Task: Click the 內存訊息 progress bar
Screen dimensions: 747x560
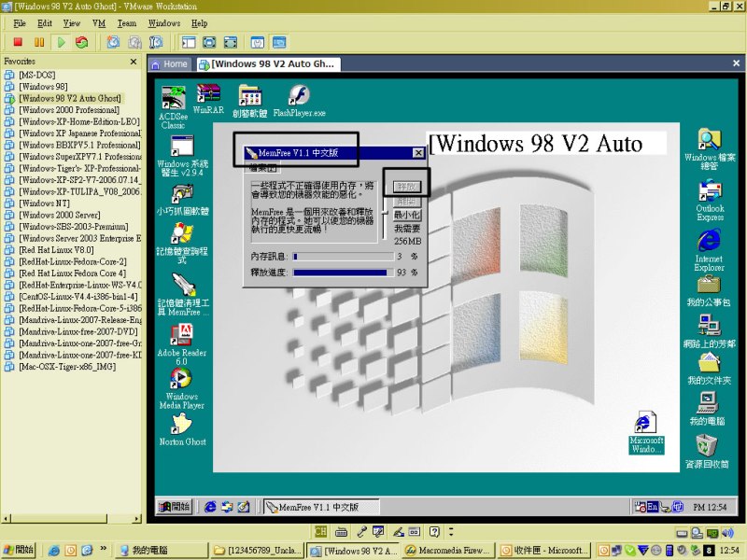Action: tap(343, 257)
